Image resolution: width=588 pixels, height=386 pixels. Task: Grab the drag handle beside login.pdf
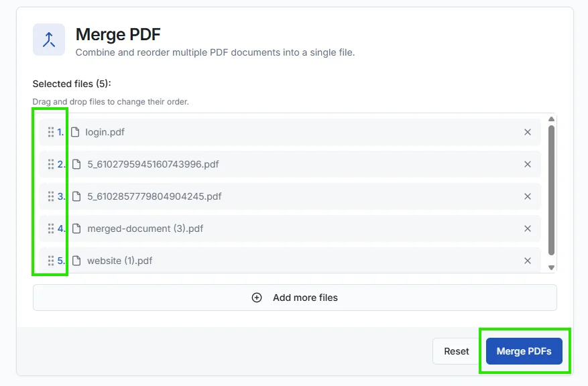51,132
